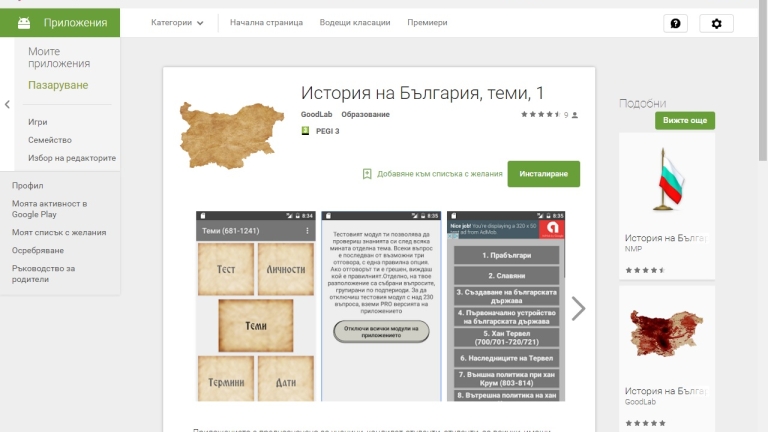Click the star rating of the app
Viewport: 768px width, 432px height.
tap(541, 115)
